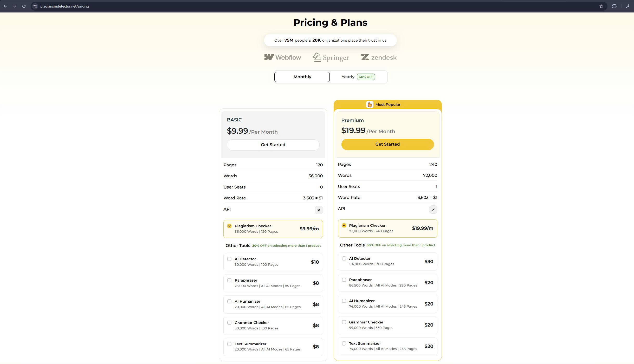Click the browser back arrow
The image size is (634, 364).
[x=5, y=6]
